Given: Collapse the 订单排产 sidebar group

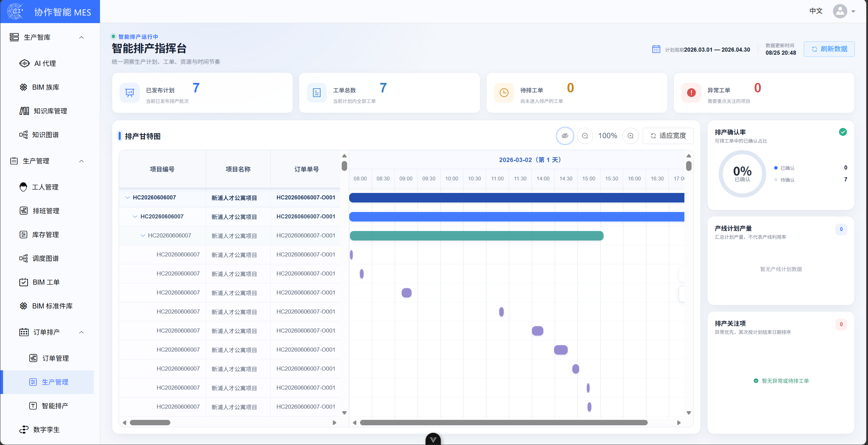Looking at the screenshot, I should click(x=81, y=332).
